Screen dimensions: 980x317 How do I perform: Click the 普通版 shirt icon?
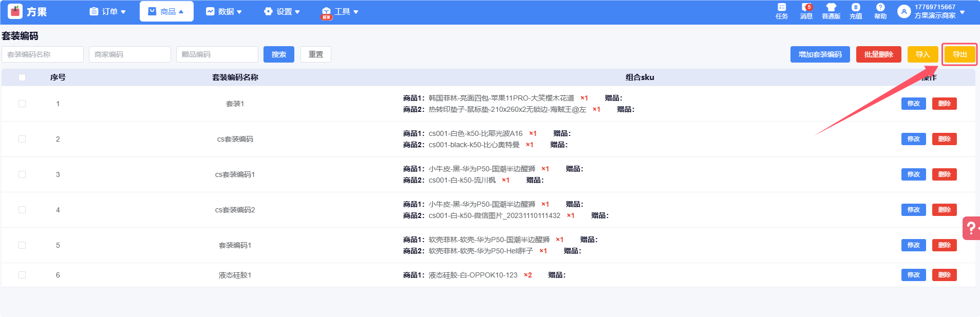tap(831, 11)
